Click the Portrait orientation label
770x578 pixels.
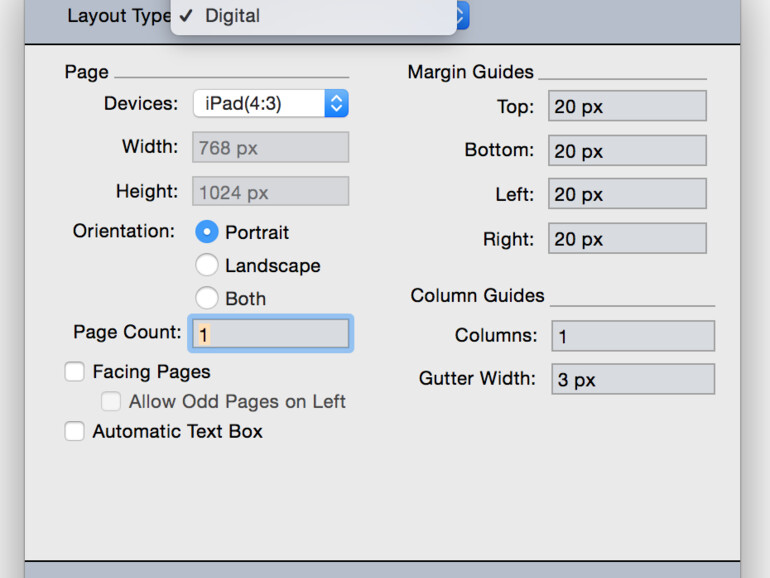(257, 232)
